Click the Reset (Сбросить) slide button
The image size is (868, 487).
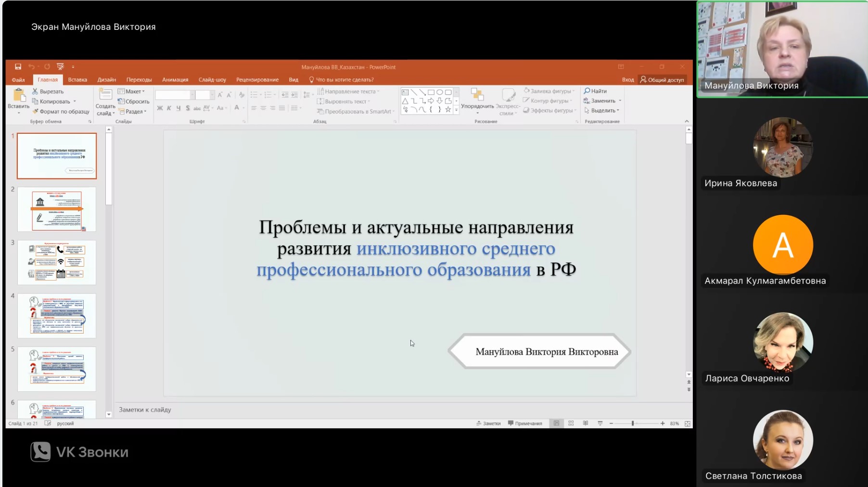(x=134, y=102)
